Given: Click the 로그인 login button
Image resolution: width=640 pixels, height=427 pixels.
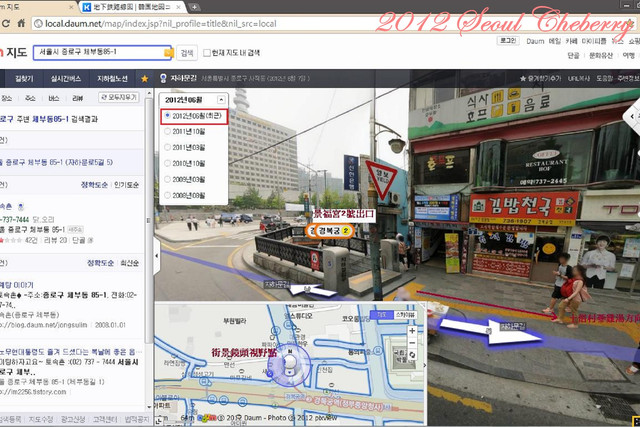Looking at the screenshot, I should point(508,41).
